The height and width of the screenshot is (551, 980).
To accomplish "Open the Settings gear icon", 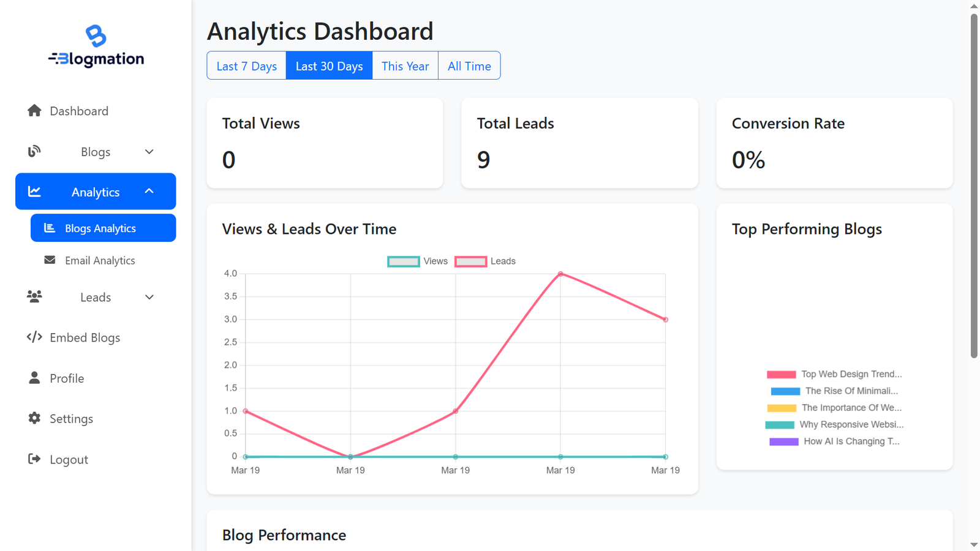I will click(34, 418).
